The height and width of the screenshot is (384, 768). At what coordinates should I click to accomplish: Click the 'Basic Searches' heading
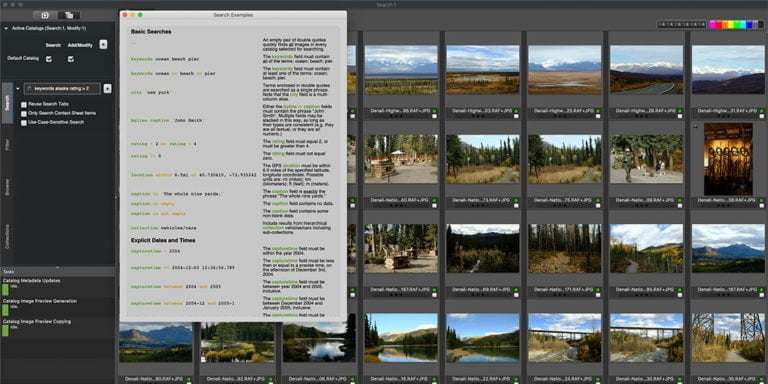151,32
